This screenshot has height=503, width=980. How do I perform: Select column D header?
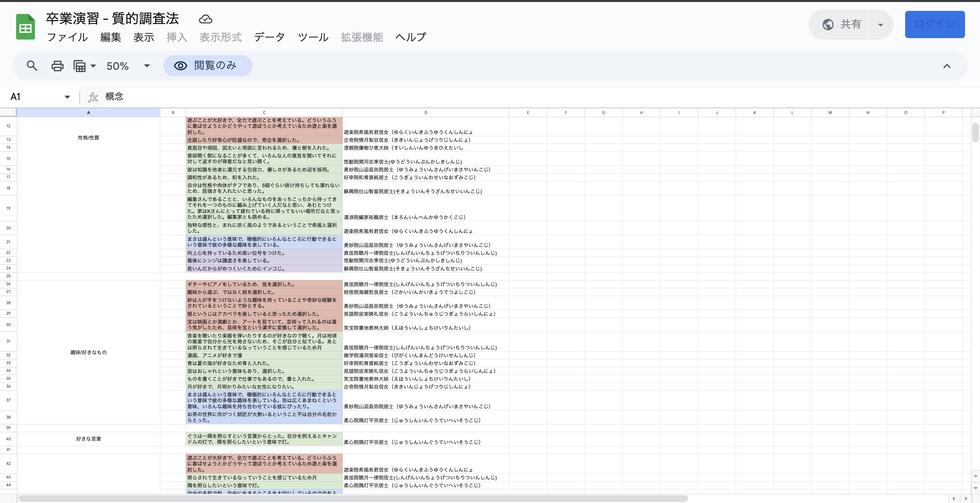pos(425,113)
